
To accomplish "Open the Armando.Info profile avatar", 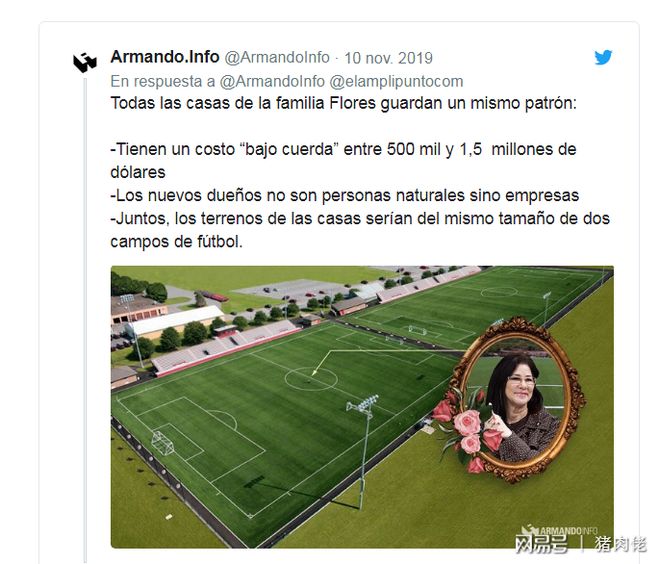I will [x=85, y=62].
